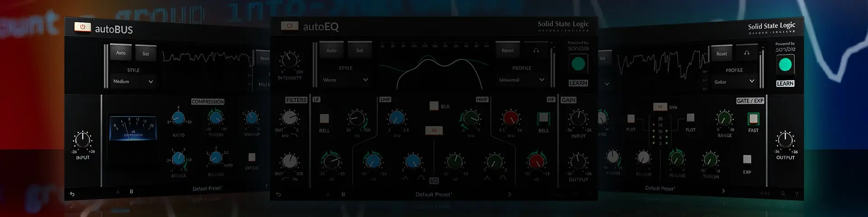Click the Reset button in autoEQ
Screen dimensions: 868x217
tap(507, 51)
